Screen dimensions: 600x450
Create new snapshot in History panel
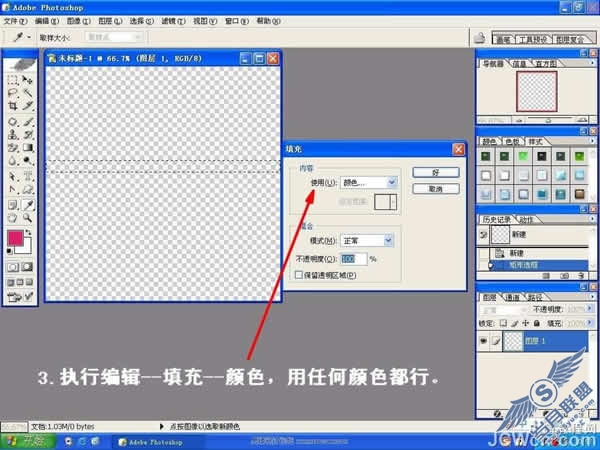tap(564, 276)
